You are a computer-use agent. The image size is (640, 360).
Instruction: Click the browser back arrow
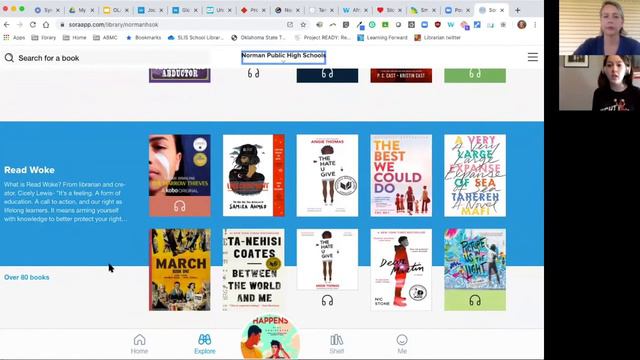pos(7,24)
